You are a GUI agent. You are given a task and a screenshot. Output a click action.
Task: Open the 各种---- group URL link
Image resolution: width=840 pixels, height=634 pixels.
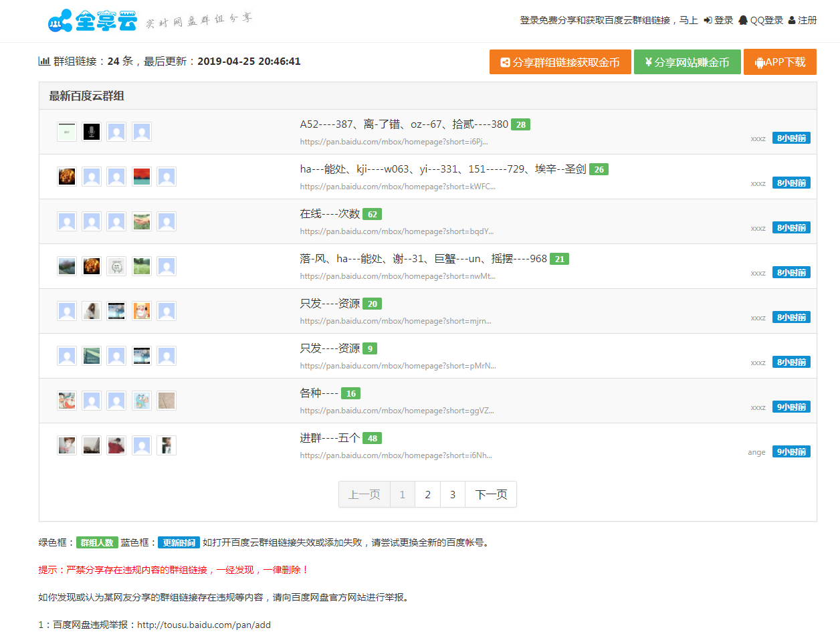click(x=397, y=411)
